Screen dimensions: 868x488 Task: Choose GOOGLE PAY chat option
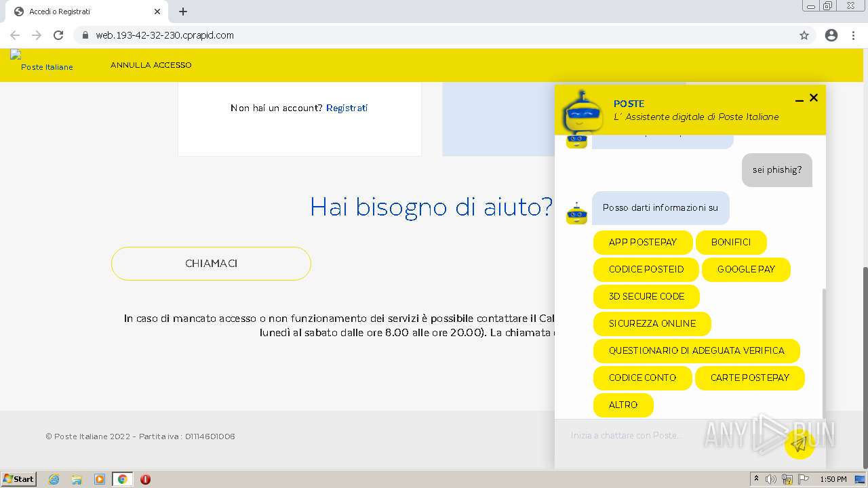[x=746, y=269]
